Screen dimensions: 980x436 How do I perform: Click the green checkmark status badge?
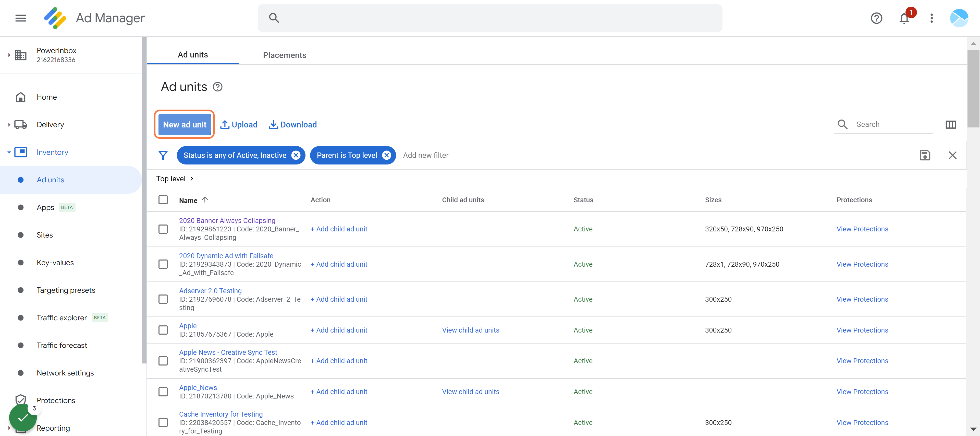(x=23, y=418)
